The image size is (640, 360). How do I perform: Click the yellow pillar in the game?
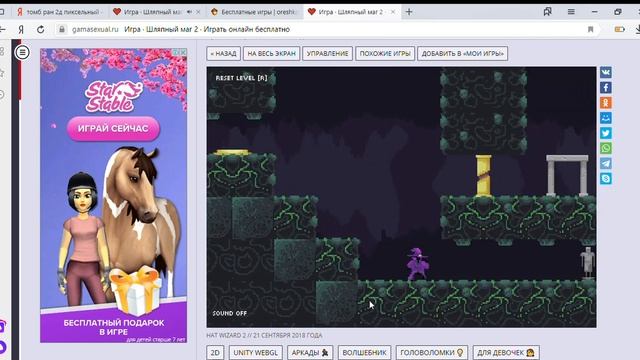pos(483,176)
